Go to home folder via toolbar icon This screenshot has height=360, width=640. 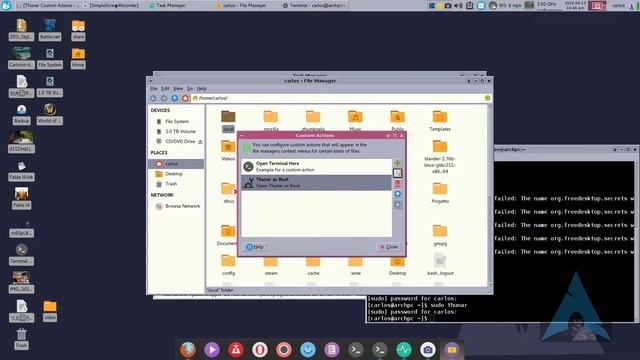[185, 98]
